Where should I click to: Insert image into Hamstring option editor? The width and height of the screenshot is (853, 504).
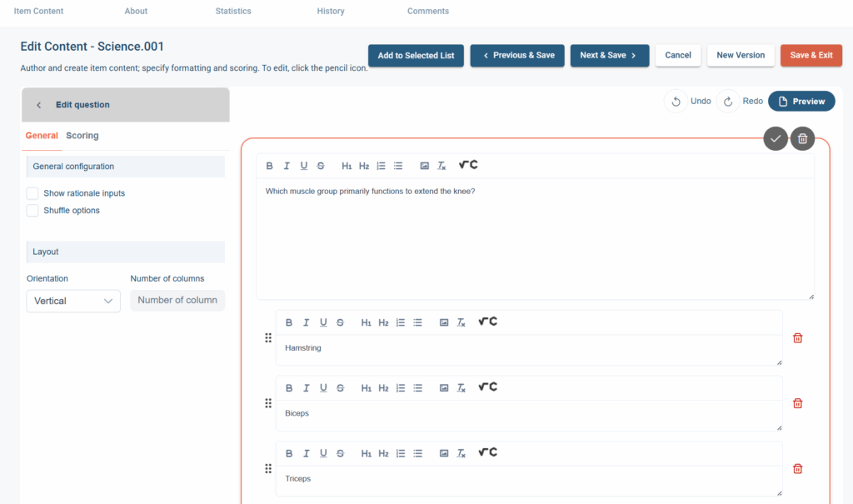444,322
